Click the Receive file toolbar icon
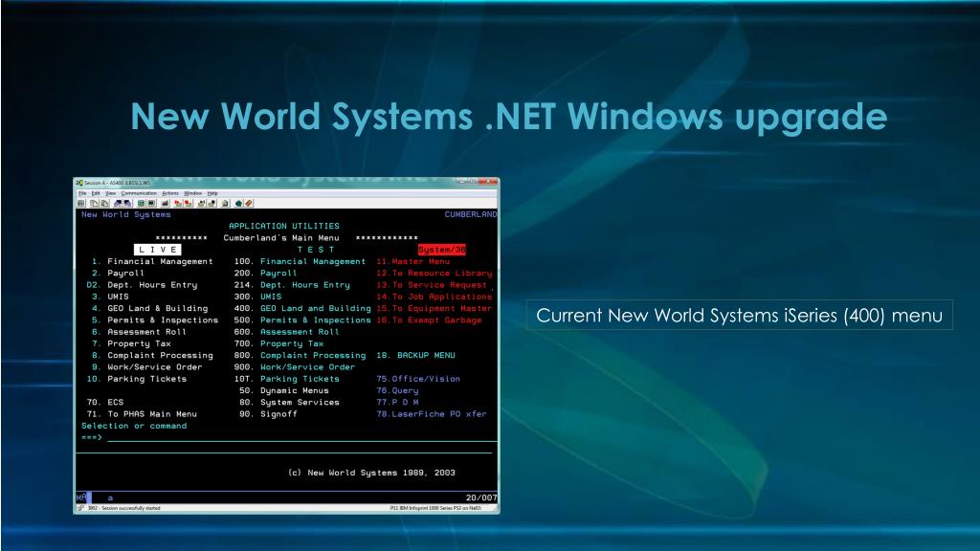 tap(127, 203)
